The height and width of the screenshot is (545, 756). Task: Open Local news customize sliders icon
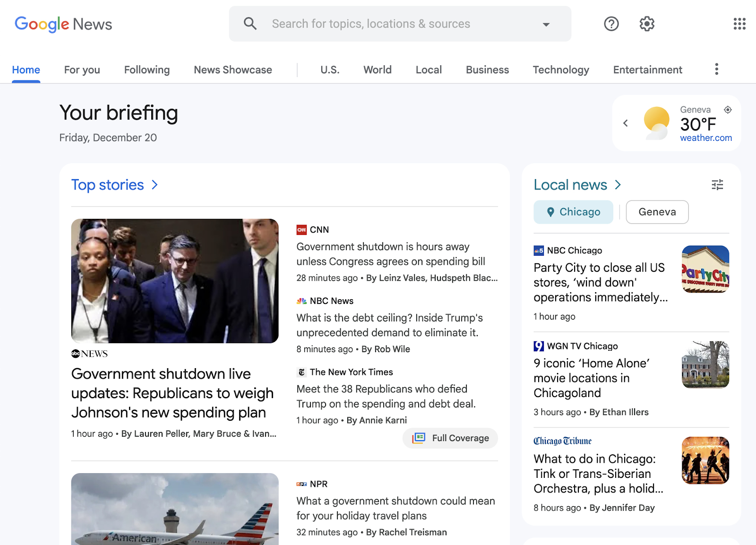(x=717, y=185)
